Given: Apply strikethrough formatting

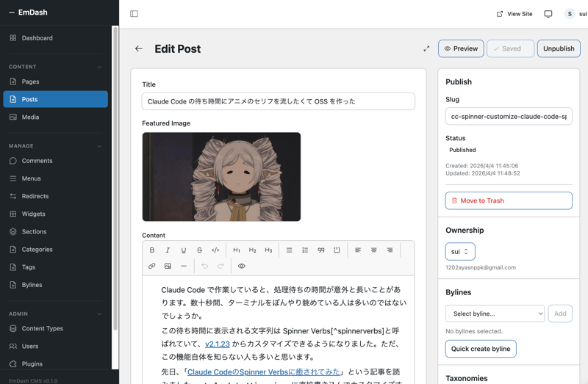Looking at the screenshot, I should click(199, 250).
